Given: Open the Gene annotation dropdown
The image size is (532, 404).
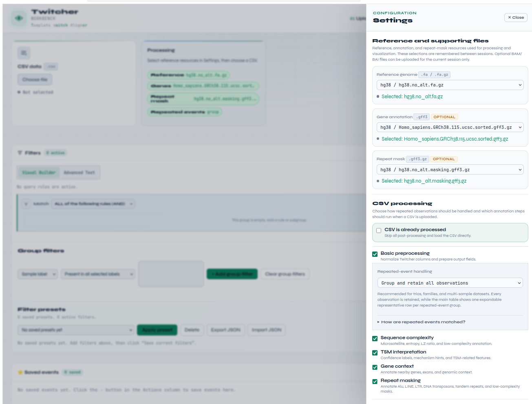Looking at the screenshot, I should (x=450, y=127).
